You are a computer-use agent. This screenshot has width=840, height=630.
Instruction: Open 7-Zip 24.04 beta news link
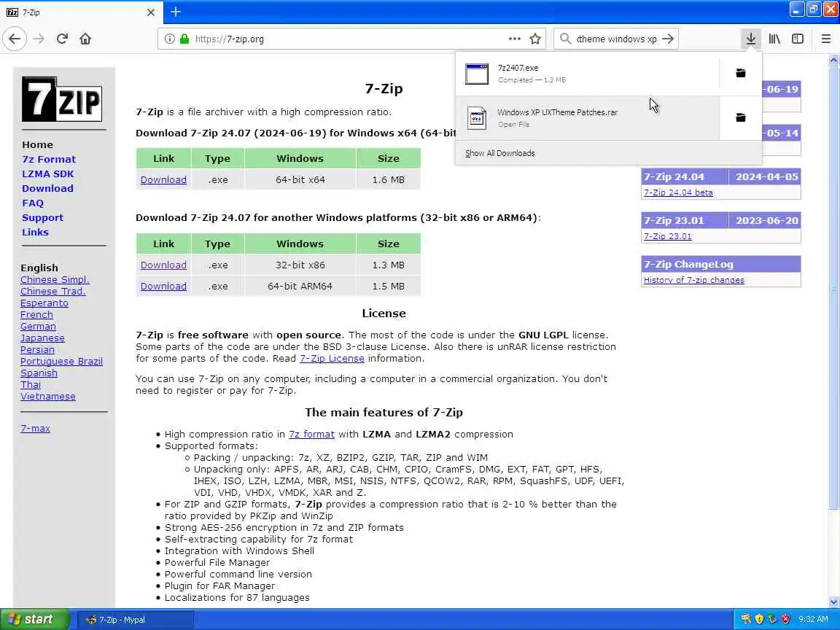tap(678, 192)
